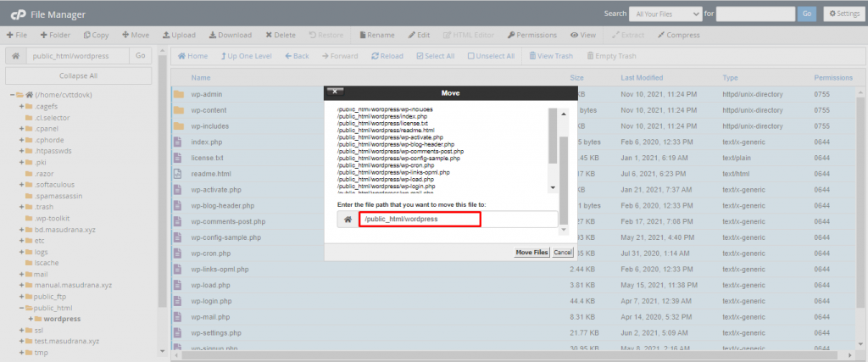
Task: Click the sidebar path input public_html/wordpress
Action: click(77, 56)
